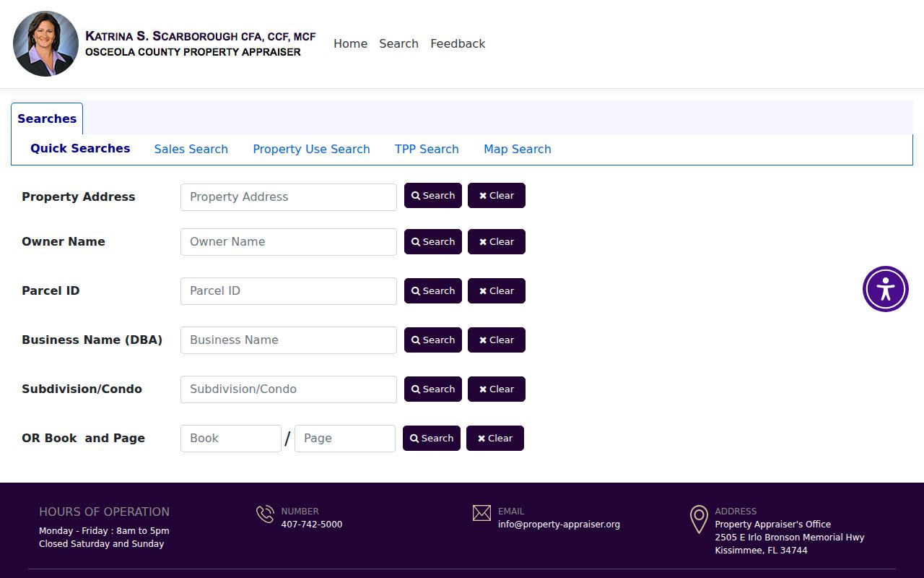Switch to Quick Searches tab
Viewport: 924px width, 578px height.
80,148
